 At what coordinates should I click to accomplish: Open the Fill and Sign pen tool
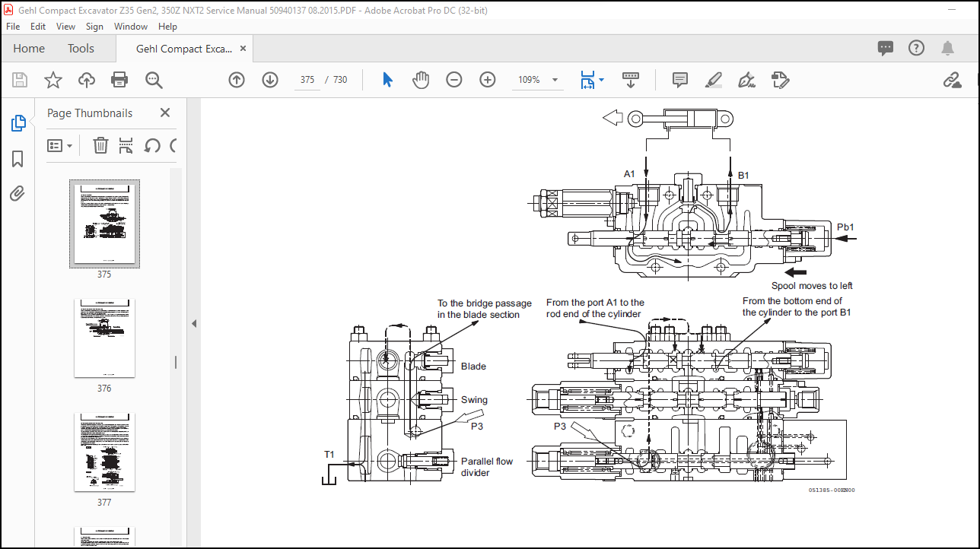pos(746,80)
